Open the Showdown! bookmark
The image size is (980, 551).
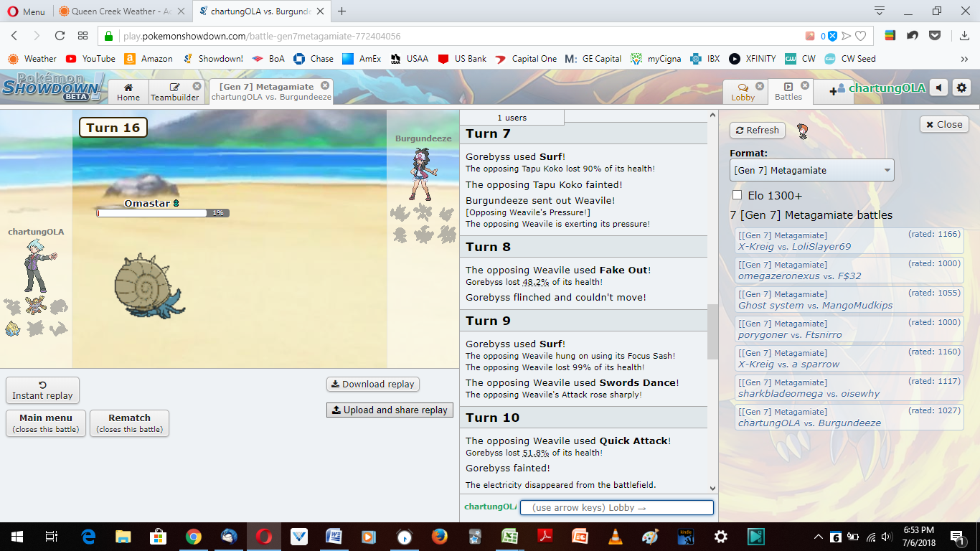pyautogui.click(x=212, y=59)
